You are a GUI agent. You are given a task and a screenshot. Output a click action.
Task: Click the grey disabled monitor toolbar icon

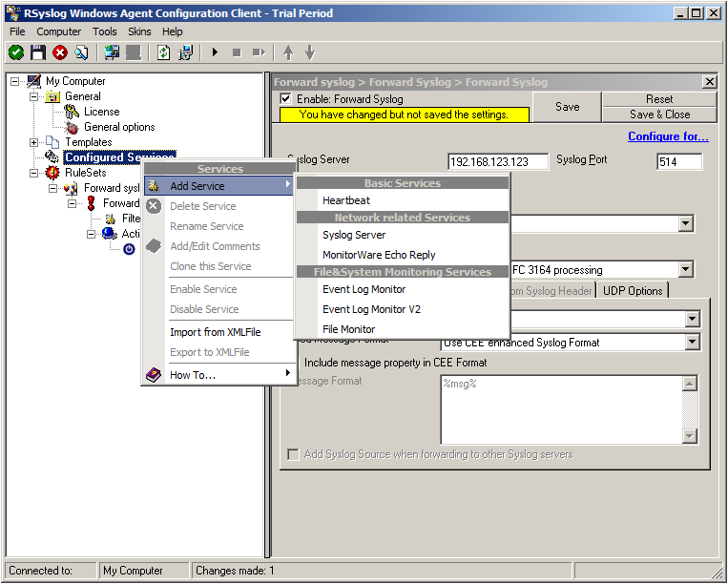pos(134,52)
